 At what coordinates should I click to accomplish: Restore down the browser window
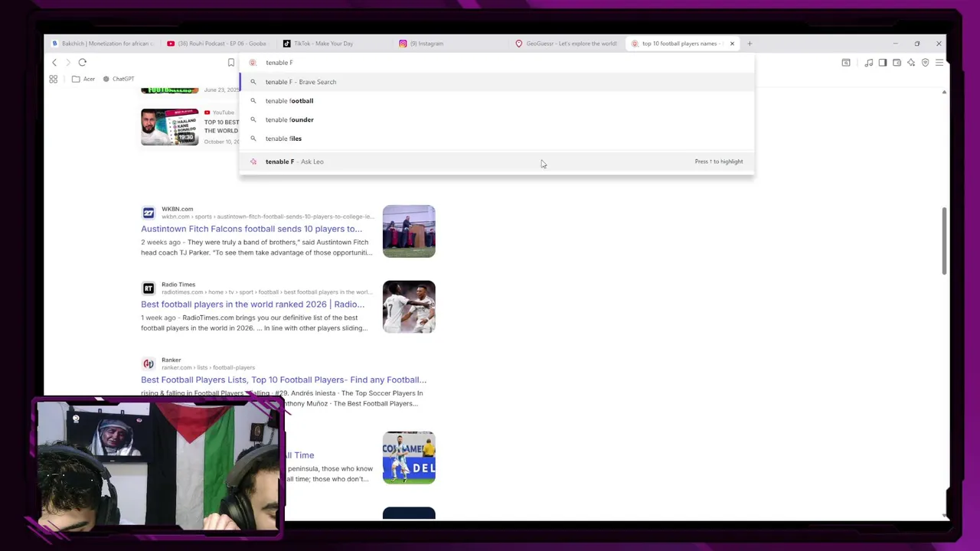[x=917, y=44]
